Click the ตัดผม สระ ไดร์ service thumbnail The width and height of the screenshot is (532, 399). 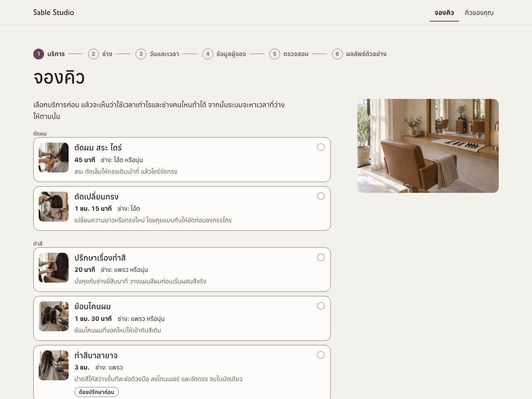pos(54,158)
